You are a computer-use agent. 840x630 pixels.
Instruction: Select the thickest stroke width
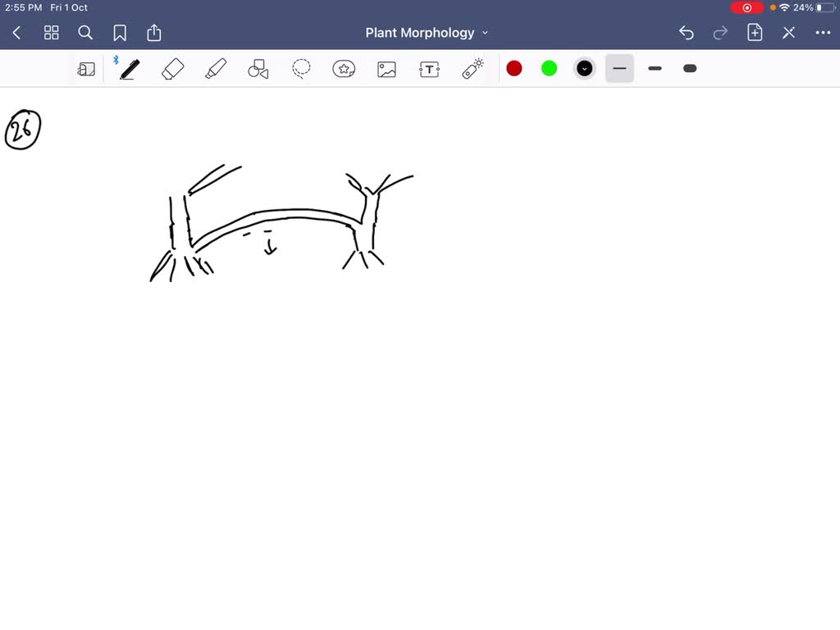pos(690,69)
